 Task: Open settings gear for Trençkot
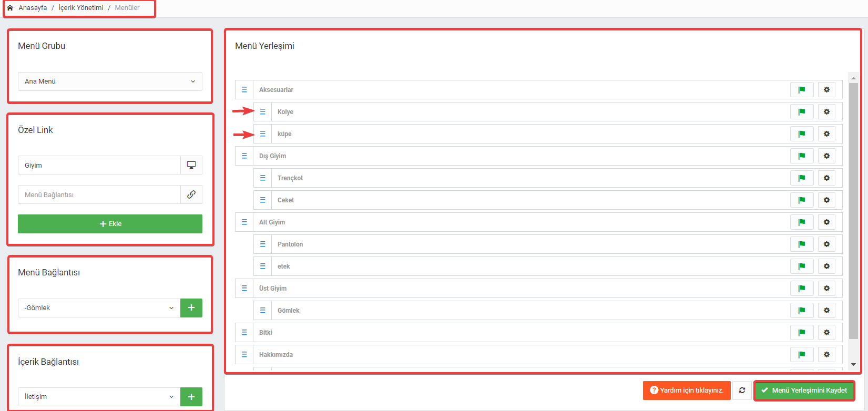(x=826, y=178)
